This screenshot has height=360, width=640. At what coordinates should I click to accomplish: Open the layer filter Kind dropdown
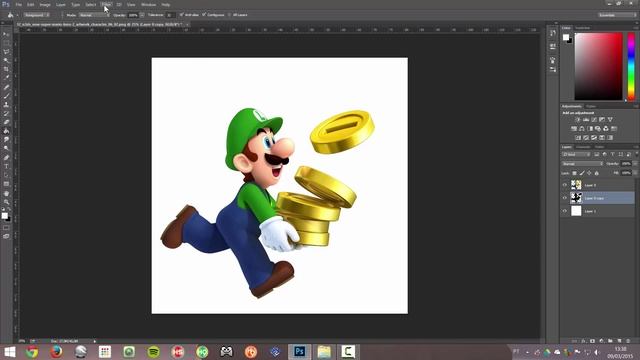tap(576, 154)
